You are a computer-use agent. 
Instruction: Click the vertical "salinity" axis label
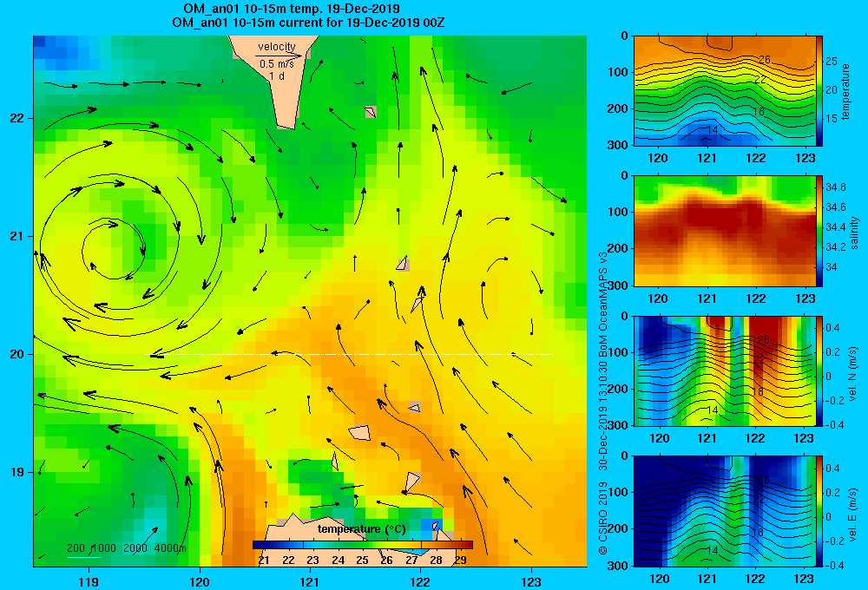[x=854, y=233]
